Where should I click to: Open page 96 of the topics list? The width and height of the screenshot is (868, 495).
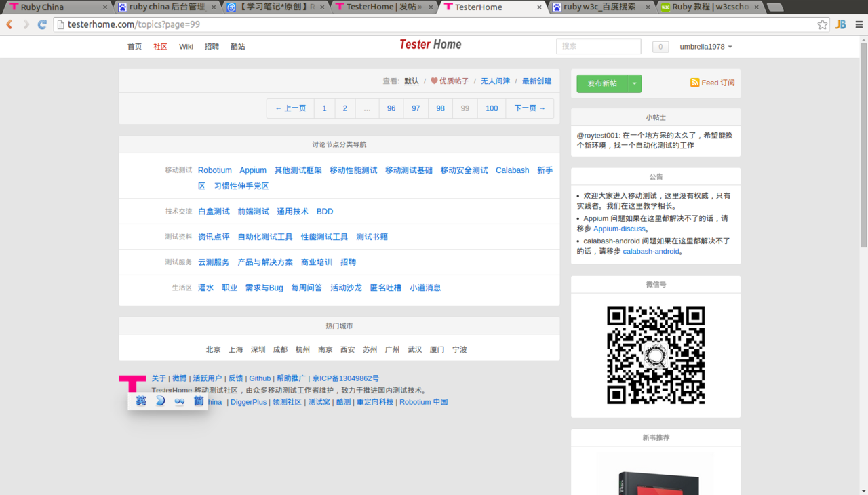pyautogui.click(x=391, y=108)
